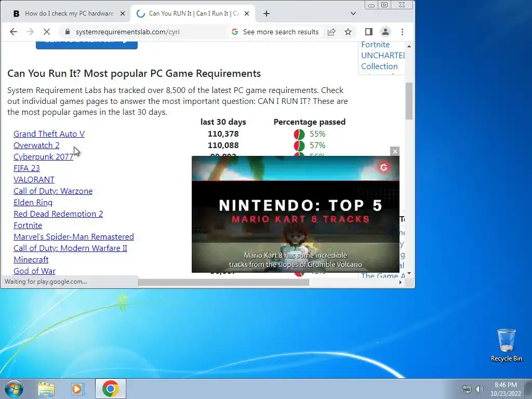Open FIFA 23 link
Screen dimensions: 532x399
click(26, 168)
